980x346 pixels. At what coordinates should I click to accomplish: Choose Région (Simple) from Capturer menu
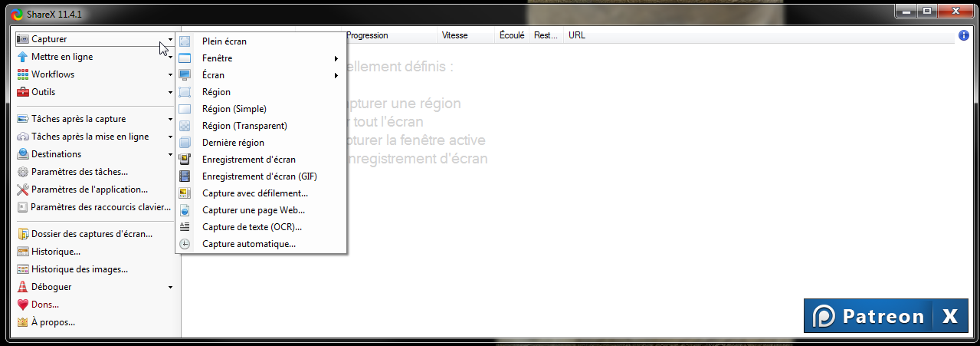[261, 109]
